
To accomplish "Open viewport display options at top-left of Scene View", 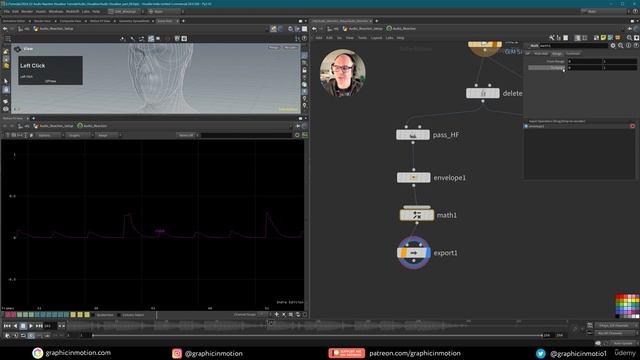I will (x=7, y=39).
